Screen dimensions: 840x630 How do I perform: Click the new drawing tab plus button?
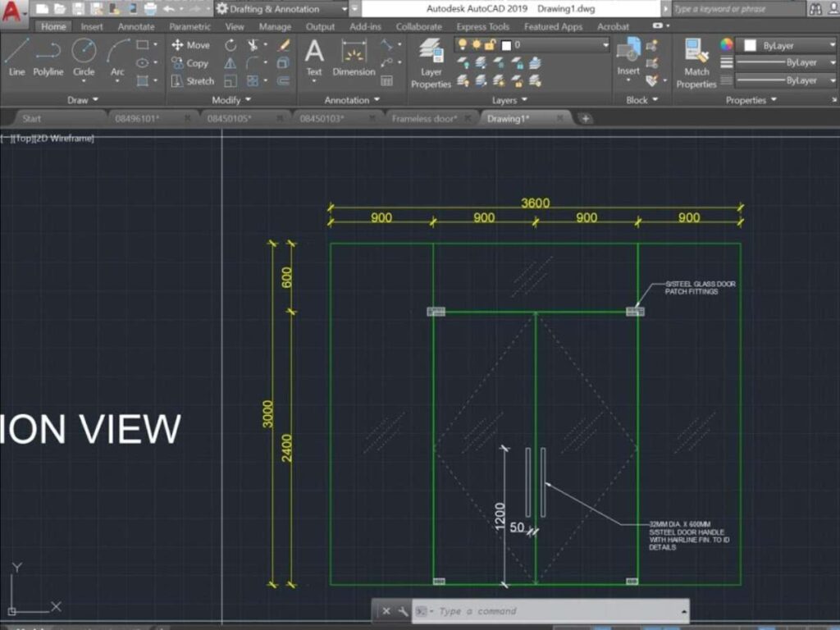click(x=586, y=118)
